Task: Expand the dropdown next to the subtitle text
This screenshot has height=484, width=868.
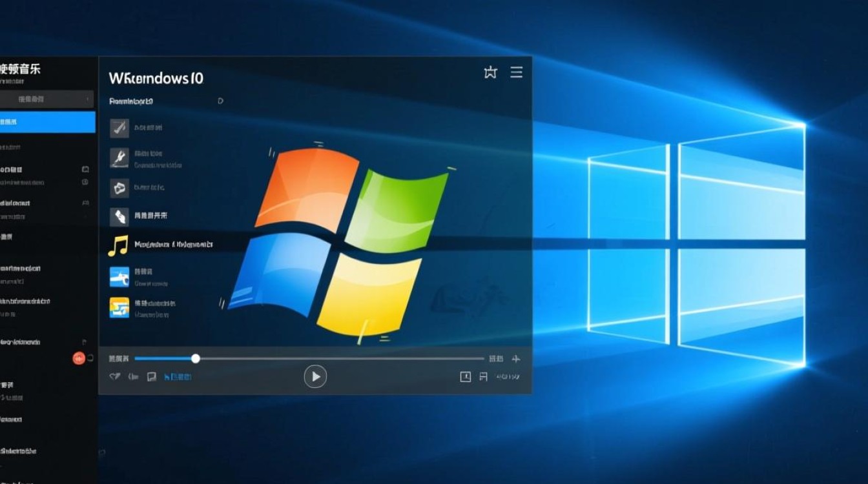Action: pyautogui.click(x=220, y=101)
